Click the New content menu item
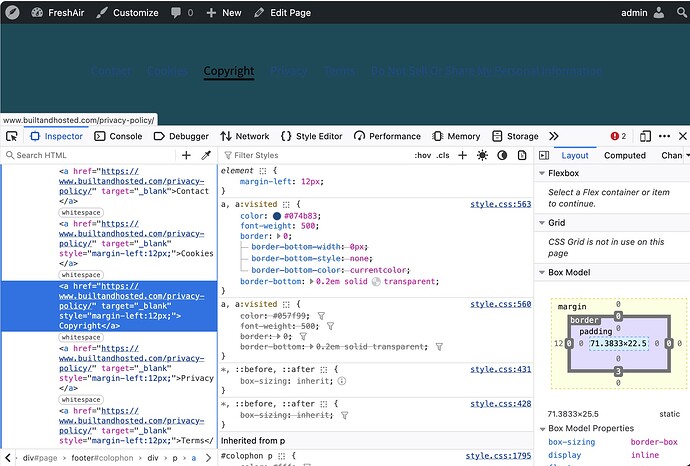Screen dimensions: 690x466 [224, 13]
